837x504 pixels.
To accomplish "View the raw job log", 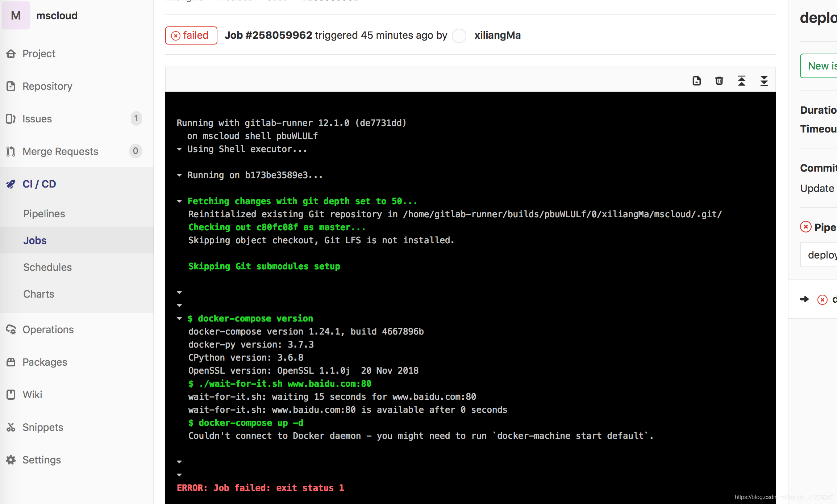I will 697,80.
